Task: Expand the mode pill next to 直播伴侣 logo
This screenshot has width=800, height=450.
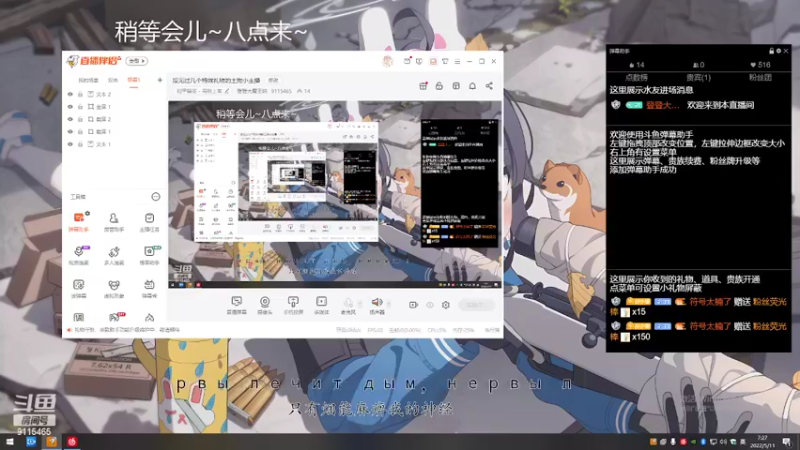Action: tap(137, 61)
